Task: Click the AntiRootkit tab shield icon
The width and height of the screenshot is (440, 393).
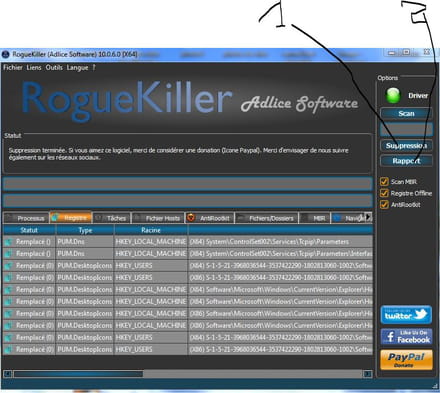Action: [x=191, y=218]
